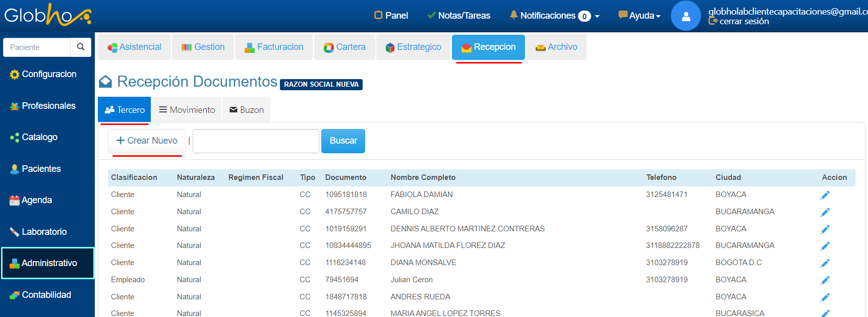Click the cerrar sesión link
The height and width of the screenshot is (317, 868).
coord(743,21)
